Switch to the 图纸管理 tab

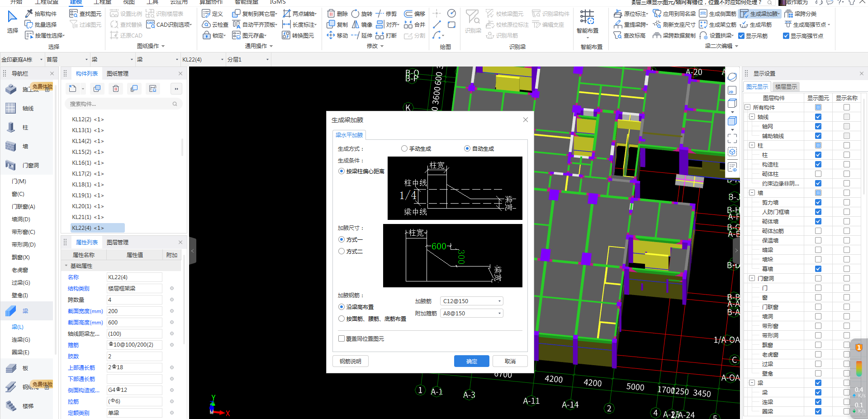tap(118, 73)
